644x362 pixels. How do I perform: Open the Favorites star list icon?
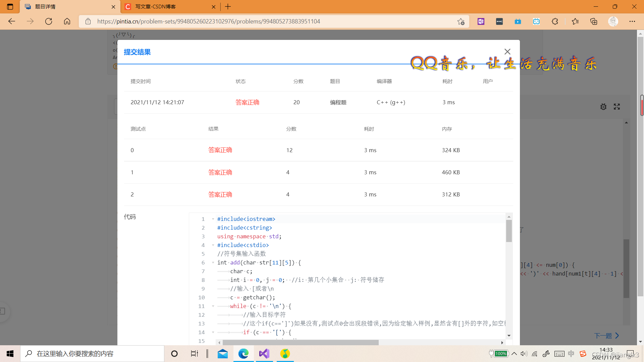(575, 21)
